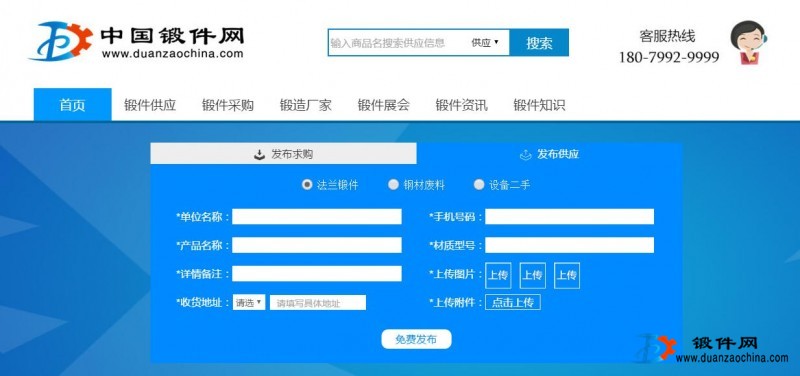Click the 产品名称 input field
800x376 pixels.
[x=317, y=245]
